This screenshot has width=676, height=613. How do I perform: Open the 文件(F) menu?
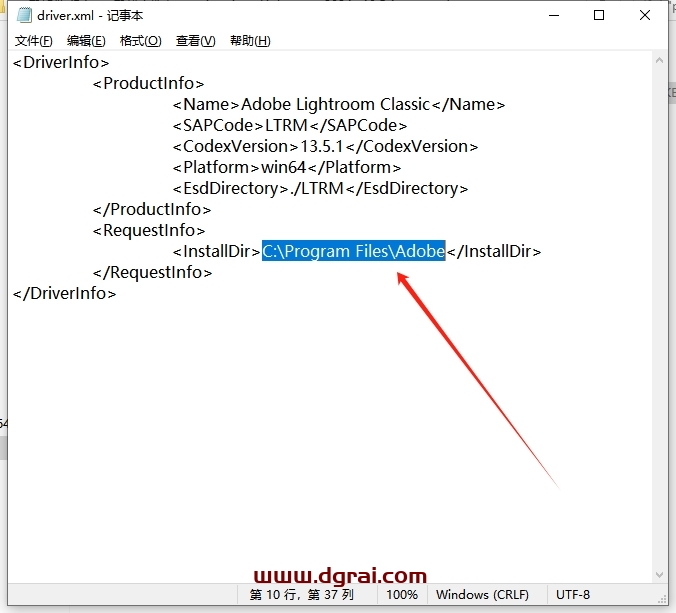pyautogui.click(x=34, y=41)
